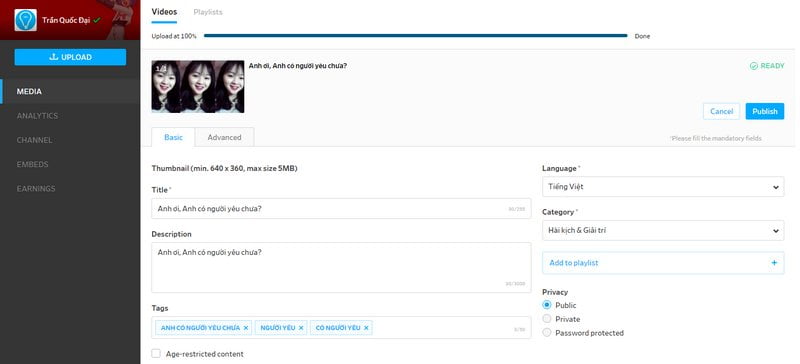Click the 'Done' upload status text
Viewport: 800px width, 364px height.
click(x=642, y=36)
